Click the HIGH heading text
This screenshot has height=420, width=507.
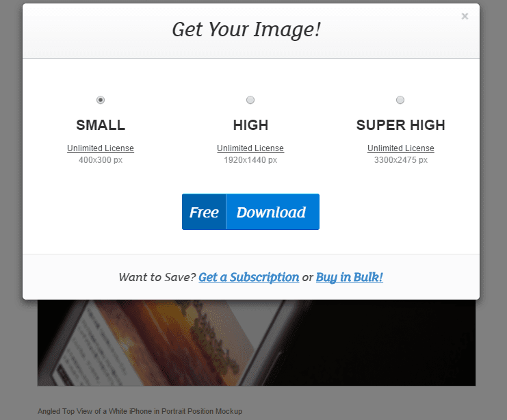point(250,125)
